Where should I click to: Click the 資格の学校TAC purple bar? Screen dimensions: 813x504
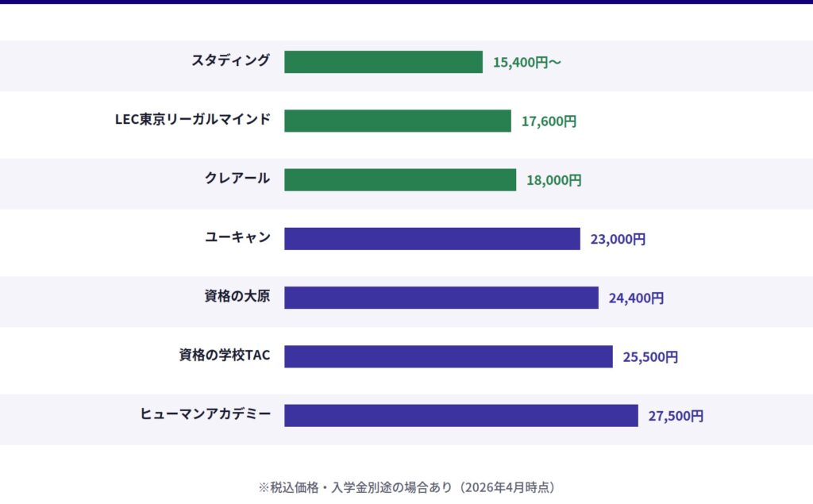coord(449,356)
